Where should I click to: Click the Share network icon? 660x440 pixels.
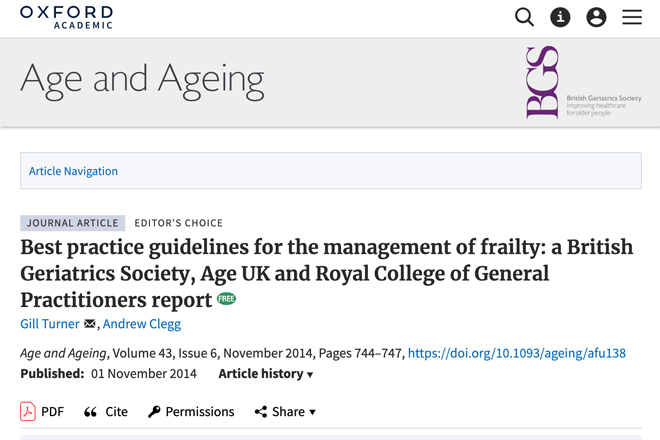(261, 411)
